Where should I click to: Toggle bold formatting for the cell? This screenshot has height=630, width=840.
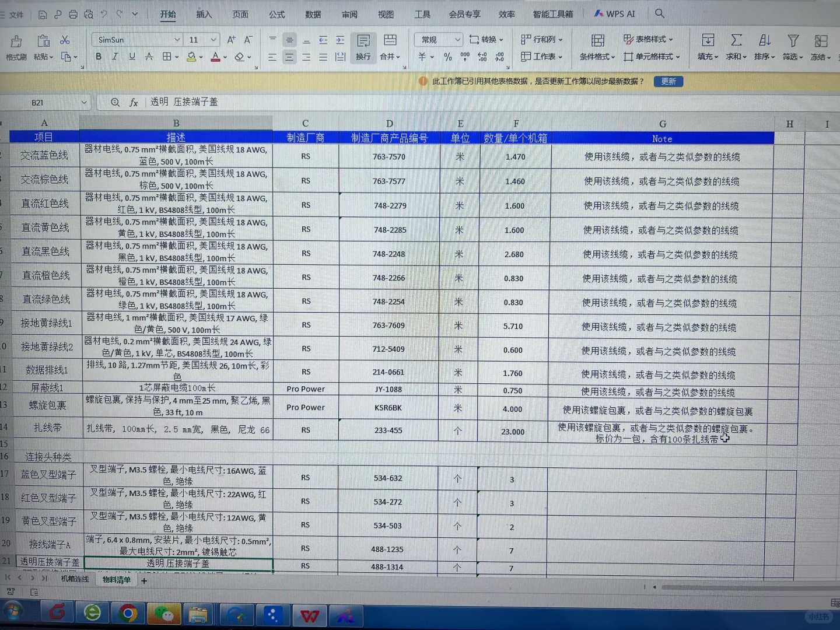[x=98, y=57]
